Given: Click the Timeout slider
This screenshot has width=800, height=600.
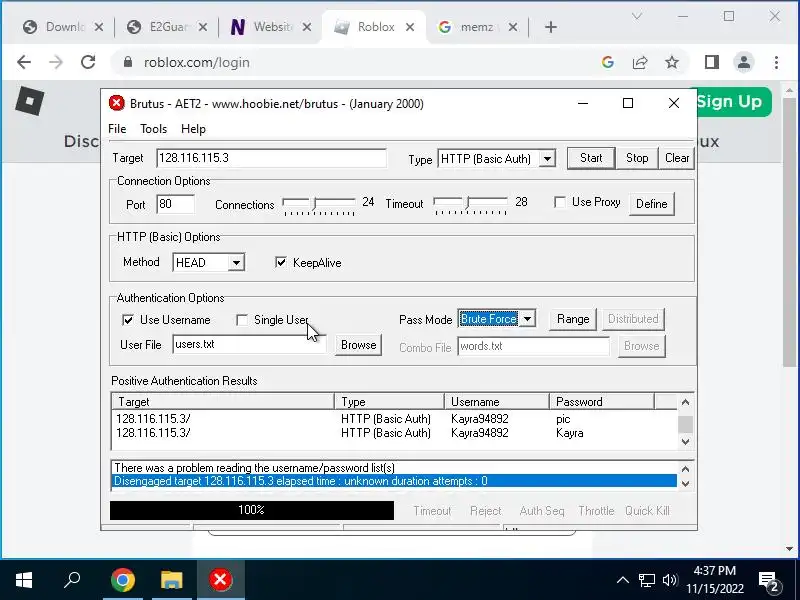Looking at the screenshot, I should click(470, 204).
